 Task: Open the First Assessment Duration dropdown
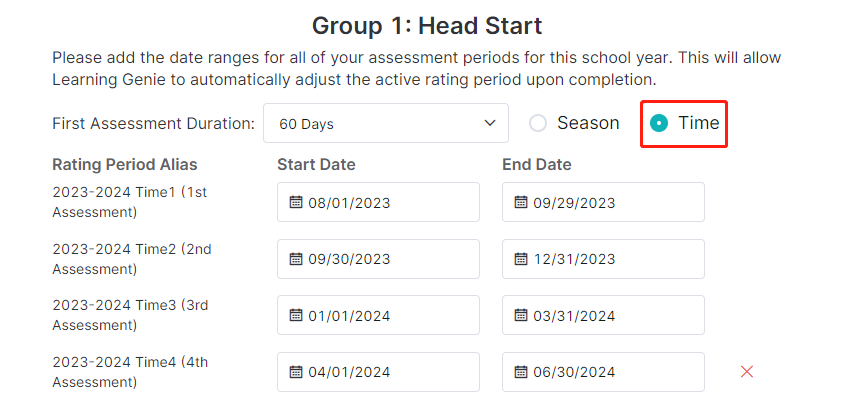tap(386, 123)
